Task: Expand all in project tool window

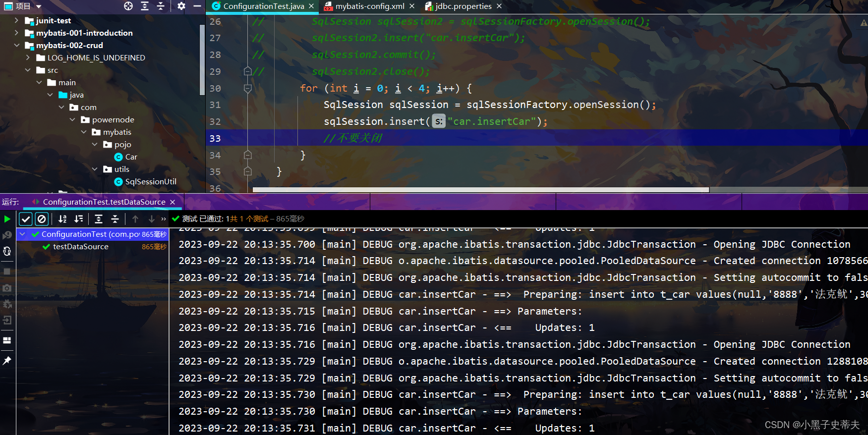Action: click(145, 6)
